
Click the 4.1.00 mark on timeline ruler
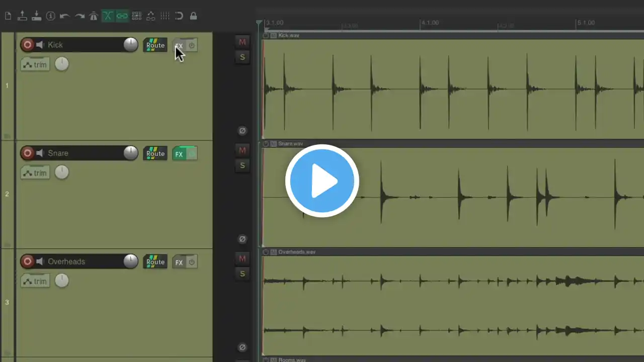430,23
